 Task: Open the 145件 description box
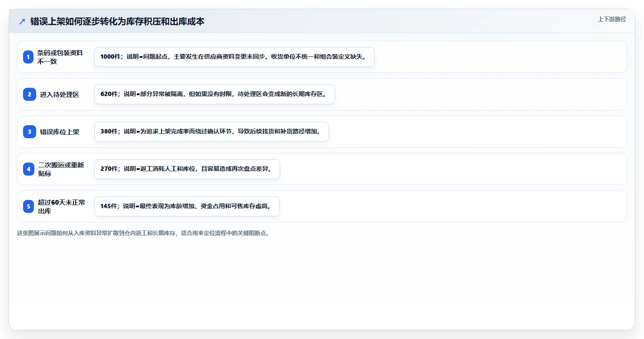187,206
